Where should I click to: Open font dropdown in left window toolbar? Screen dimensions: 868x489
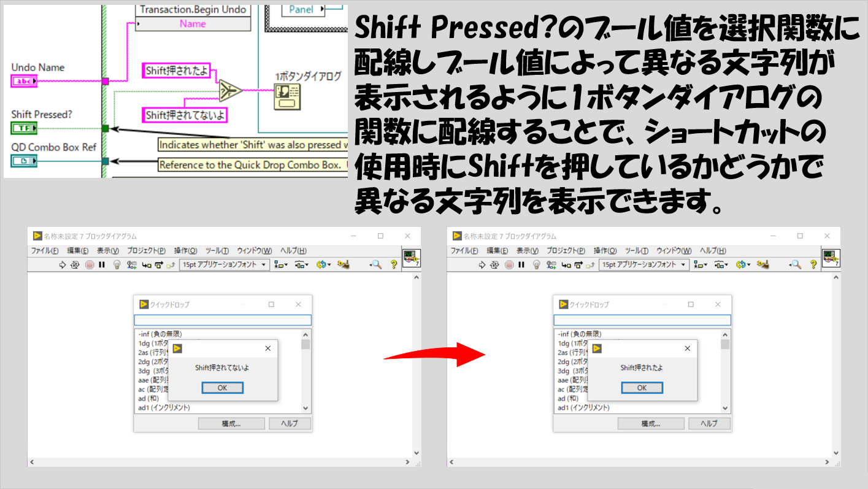(x=225, y=264)
